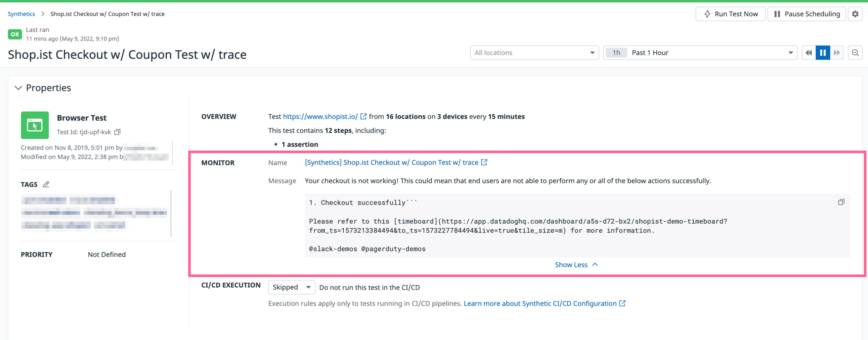Click the zoom out magnifier icon
Viewport: 868px width, 340px height.
click(855, 53)
